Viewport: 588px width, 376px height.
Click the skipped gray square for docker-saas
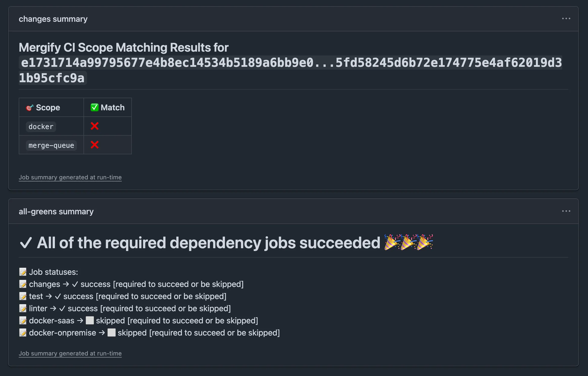tap(90, 320)
